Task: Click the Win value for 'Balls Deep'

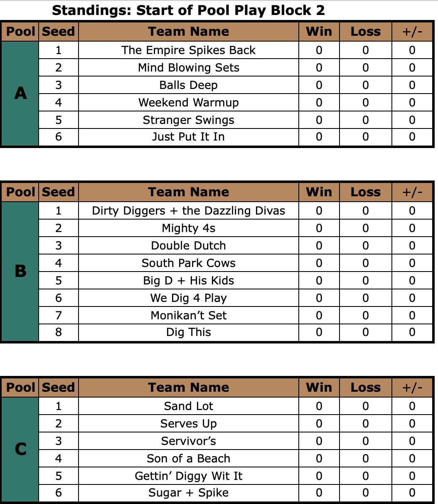Action: [319, 85]
